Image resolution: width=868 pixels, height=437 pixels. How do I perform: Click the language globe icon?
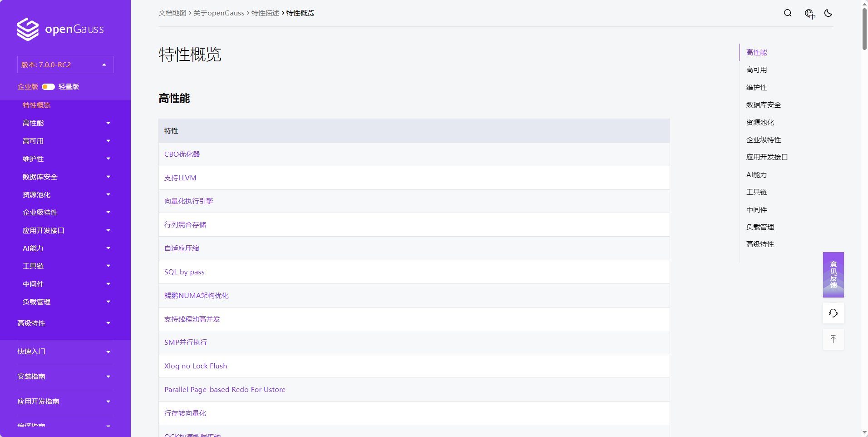[810, 14]
